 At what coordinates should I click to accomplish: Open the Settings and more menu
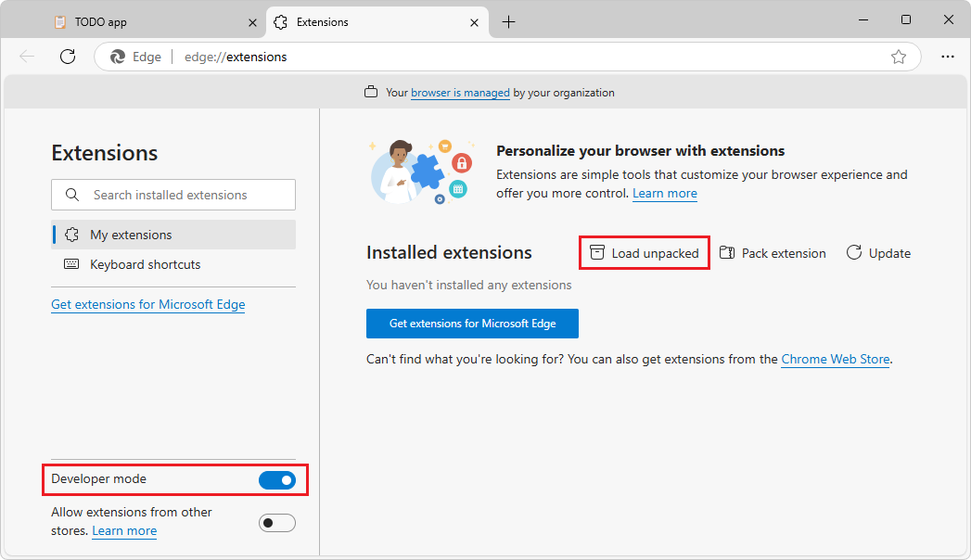pyautogui.click(x=948, y=57)
